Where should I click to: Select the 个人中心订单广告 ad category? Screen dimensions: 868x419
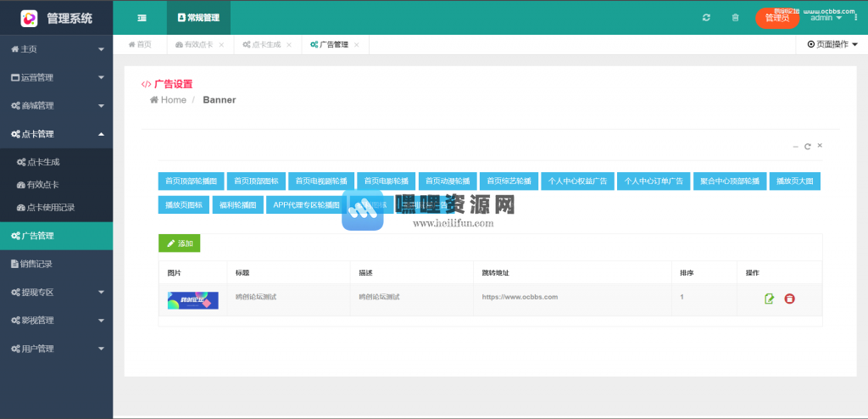[654, 182]
